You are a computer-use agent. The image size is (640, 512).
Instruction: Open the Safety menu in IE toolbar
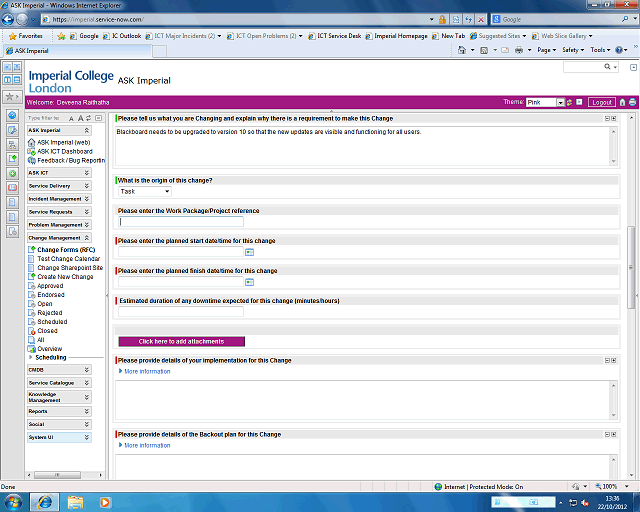point(572,49)
